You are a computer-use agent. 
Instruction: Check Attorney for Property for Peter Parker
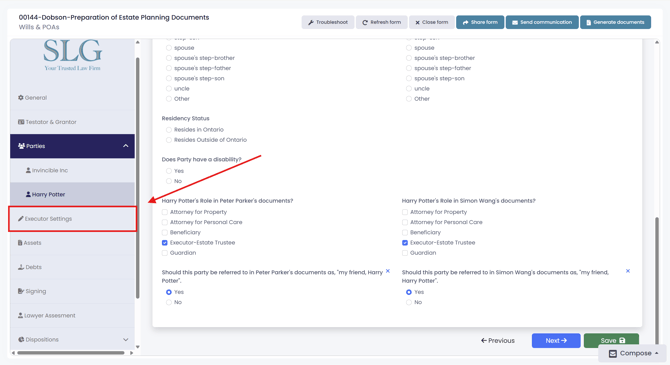tap(165, 212)
